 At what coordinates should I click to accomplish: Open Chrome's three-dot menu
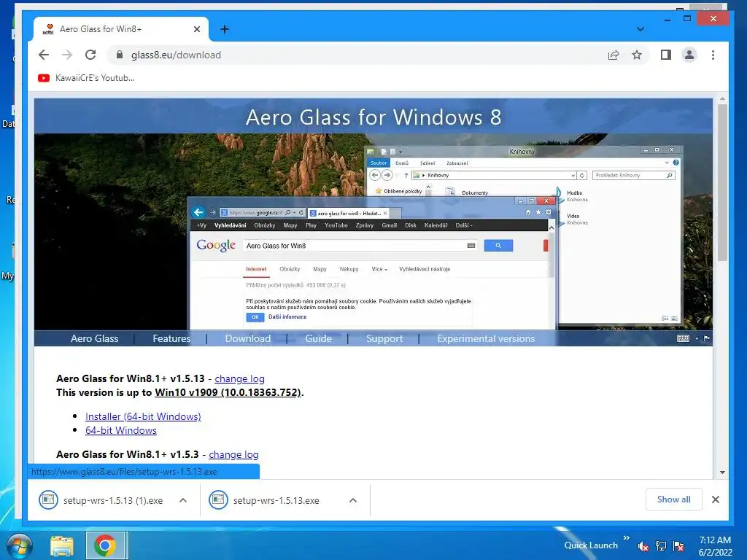713,55
